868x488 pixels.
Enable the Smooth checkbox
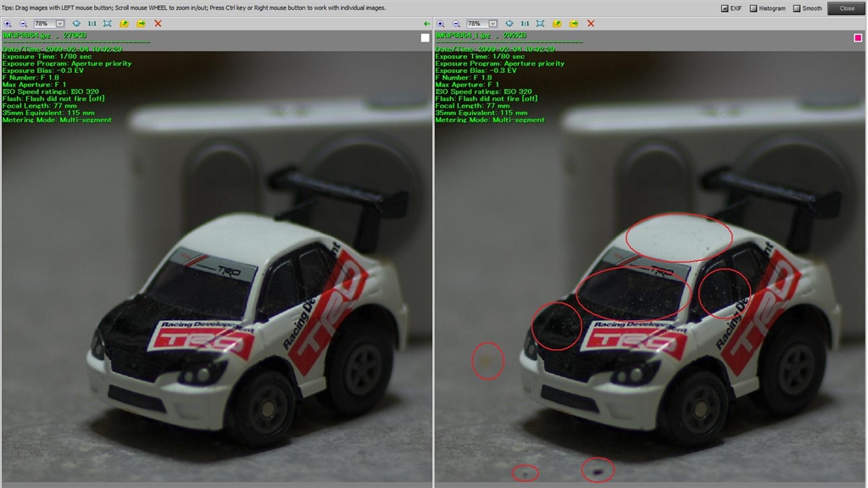797,8
